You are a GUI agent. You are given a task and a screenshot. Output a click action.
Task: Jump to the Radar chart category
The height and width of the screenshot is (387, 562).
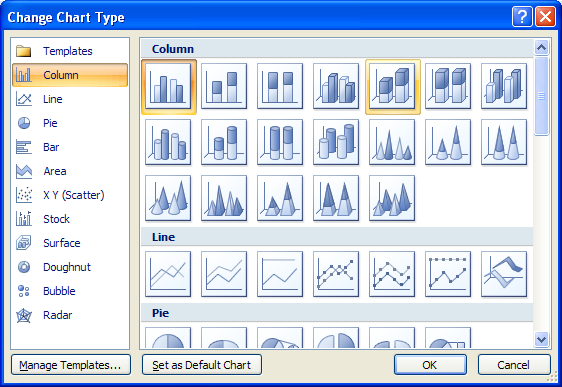point(70,315)
